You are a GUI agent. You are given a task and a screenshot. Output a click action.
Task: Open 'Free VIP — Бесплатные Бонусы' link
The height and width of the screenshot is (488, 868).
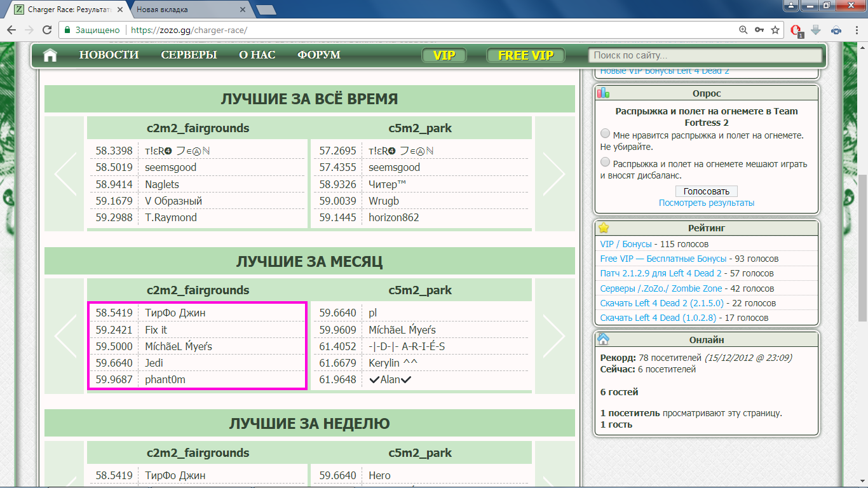coord(663,259)
